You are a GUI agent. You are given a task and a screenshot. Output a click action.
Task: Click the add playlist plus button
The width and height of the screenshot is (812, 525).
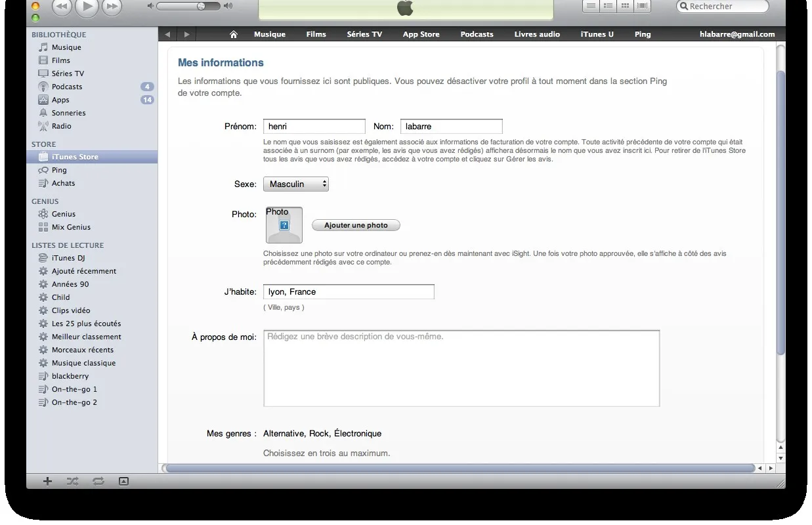(x=47, y=481)
